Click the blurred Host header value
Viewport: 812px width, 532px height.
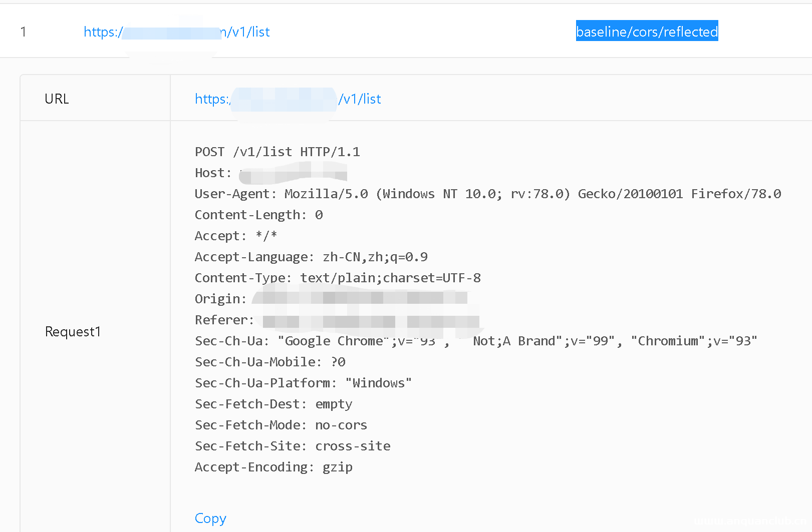pyautogui.click(x=293, y=174)
